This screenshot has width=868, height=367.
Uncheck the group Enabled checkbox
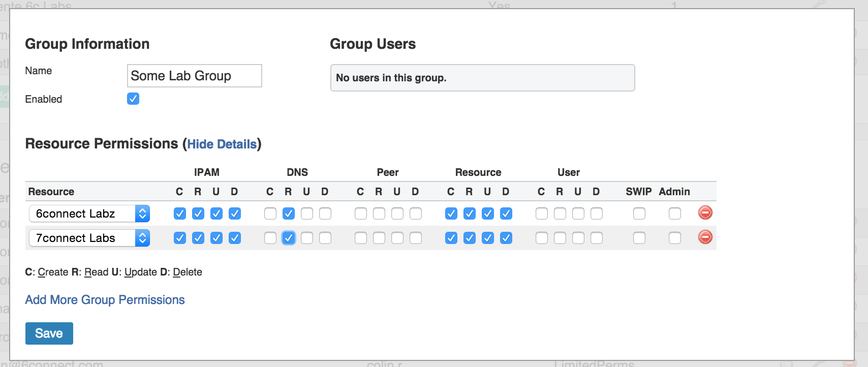point(133,99)
